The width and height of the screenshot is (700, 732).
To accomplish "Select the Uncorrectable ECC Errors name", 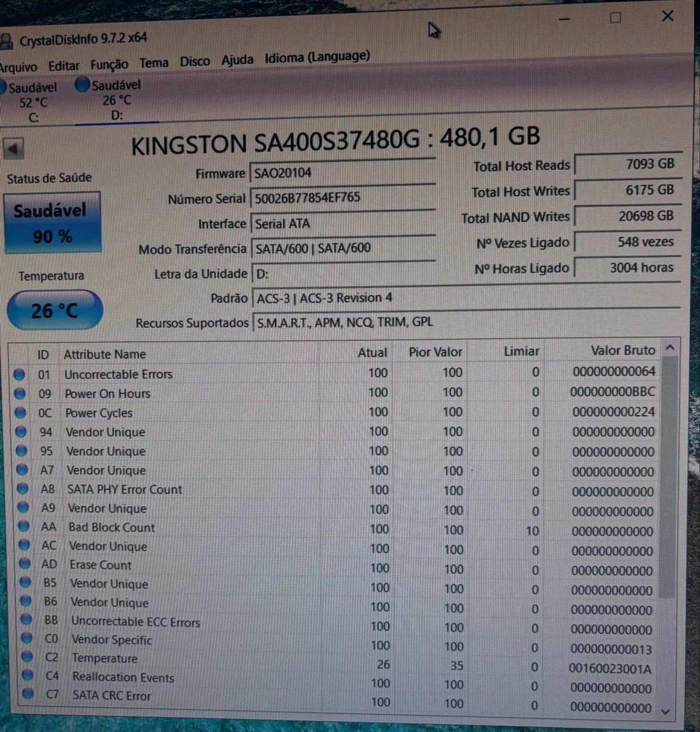I will pyautogui.click(x=136, y=622).
